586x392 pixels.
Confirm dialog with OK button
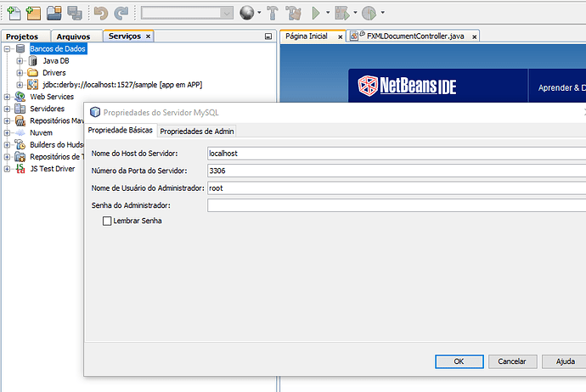tap(459, 361)
